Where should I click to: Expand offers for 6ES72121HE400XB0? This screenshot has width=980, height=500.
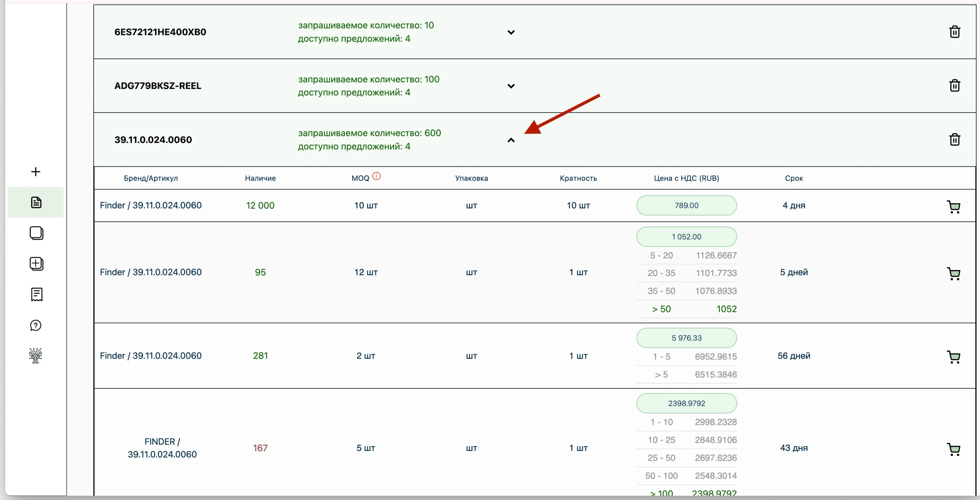(511, 32)
